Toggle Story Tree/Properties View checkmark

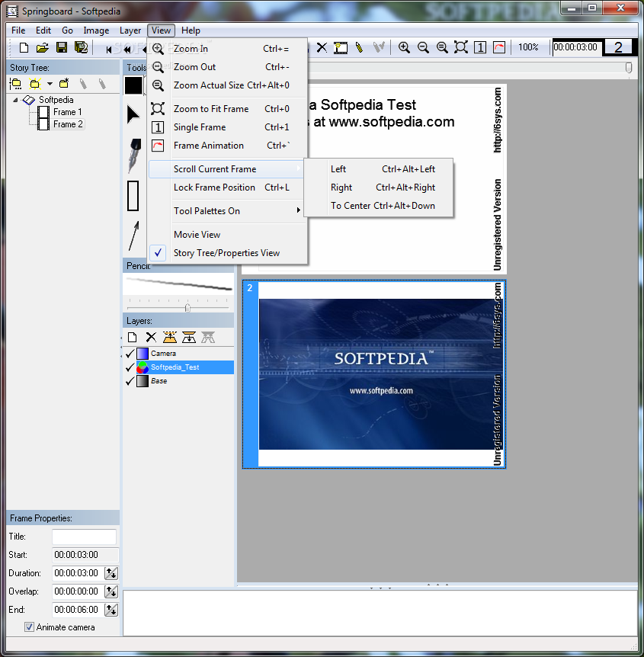[158, 253]
